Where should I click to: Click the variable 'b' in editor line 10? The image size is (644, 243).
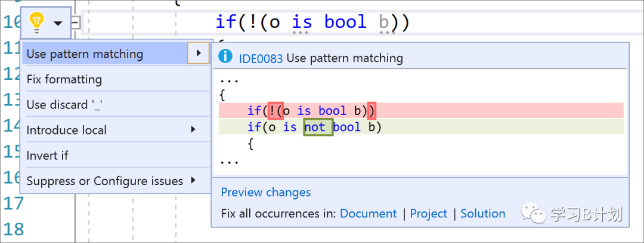coord(383,23)
